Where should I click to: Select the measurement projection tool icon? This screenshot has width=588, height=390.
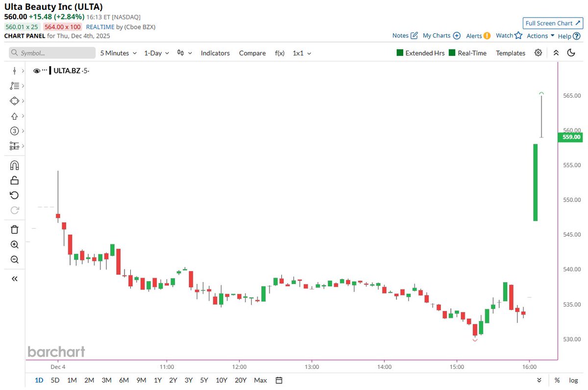coord(14,146)
